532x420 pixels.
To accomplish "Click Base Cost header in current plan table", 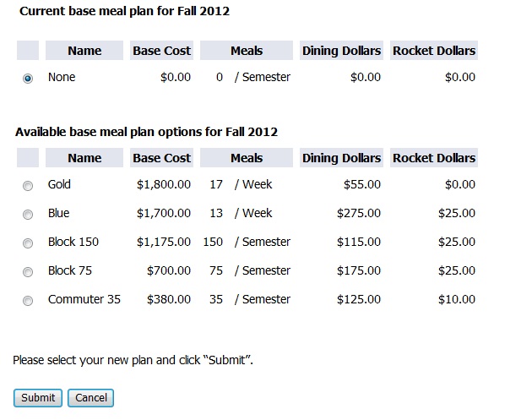I will tap(161, 51).
